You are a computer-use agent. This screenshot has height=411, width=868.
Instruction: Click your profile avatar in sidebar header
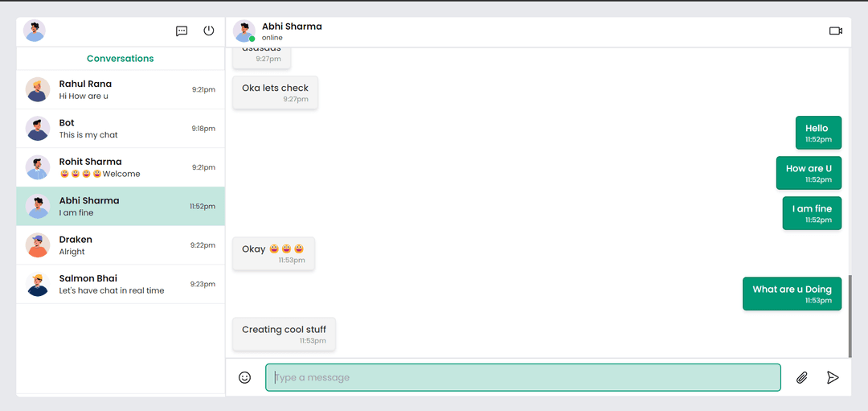35,31
